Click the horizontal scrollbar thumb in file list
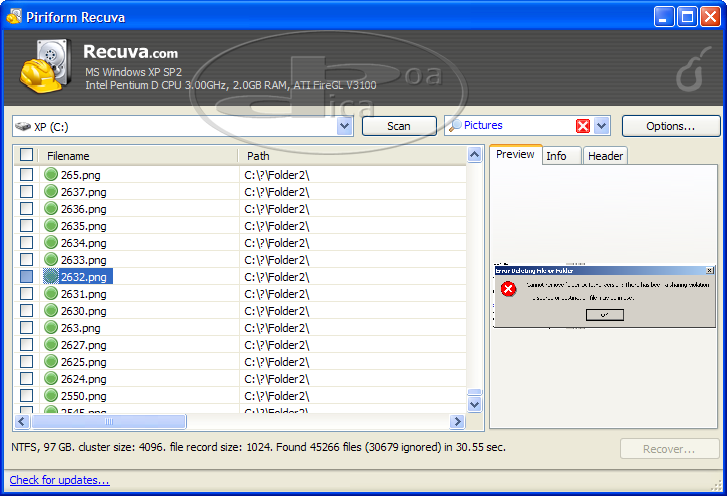The height and width of the screenshot is (496, 727). coord(109,422)
